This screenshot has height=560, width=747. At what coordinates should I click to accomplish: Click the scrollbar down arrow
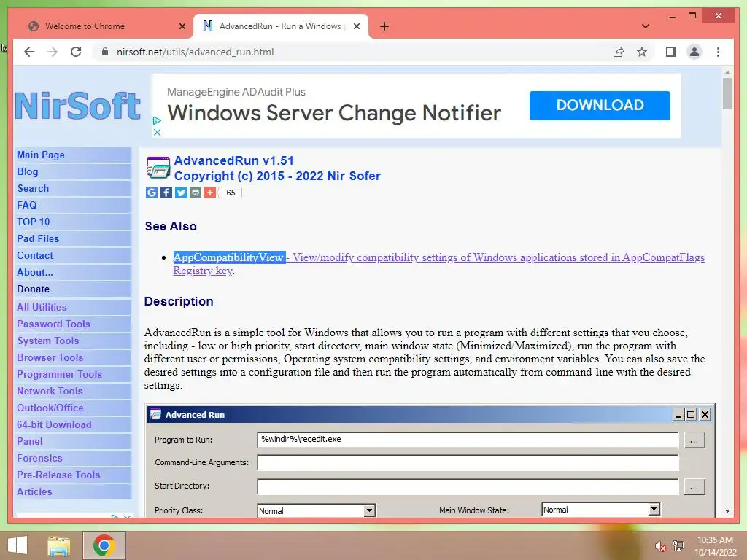[727, 511]
